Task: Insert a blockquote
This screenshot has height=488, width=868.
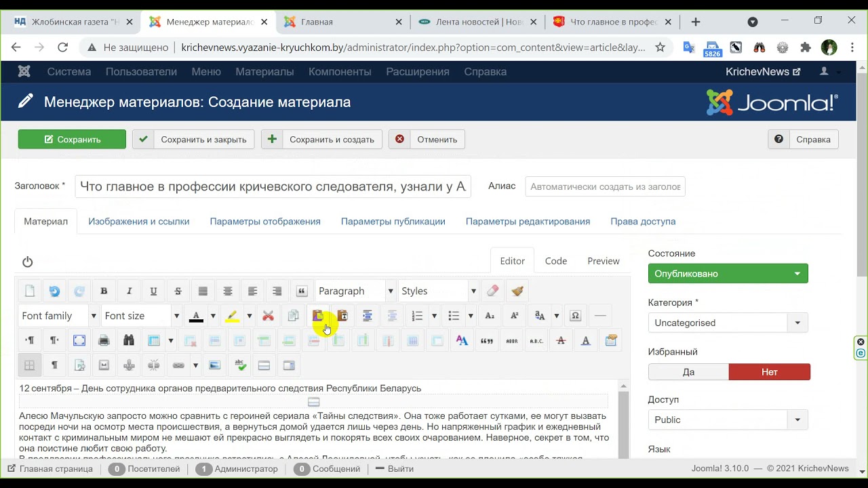Action: point(302,291)
